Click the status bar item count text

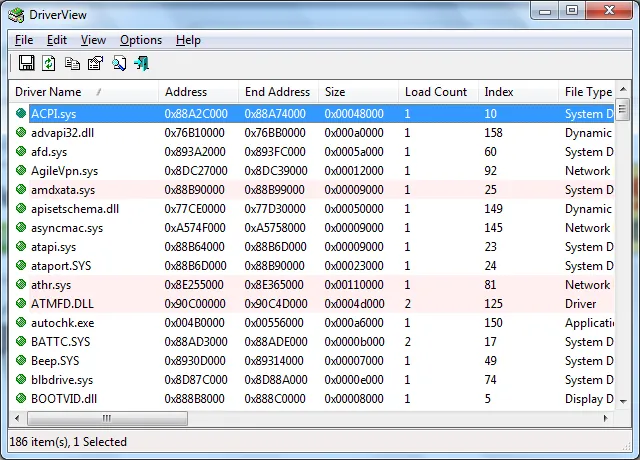pos(68,442)
